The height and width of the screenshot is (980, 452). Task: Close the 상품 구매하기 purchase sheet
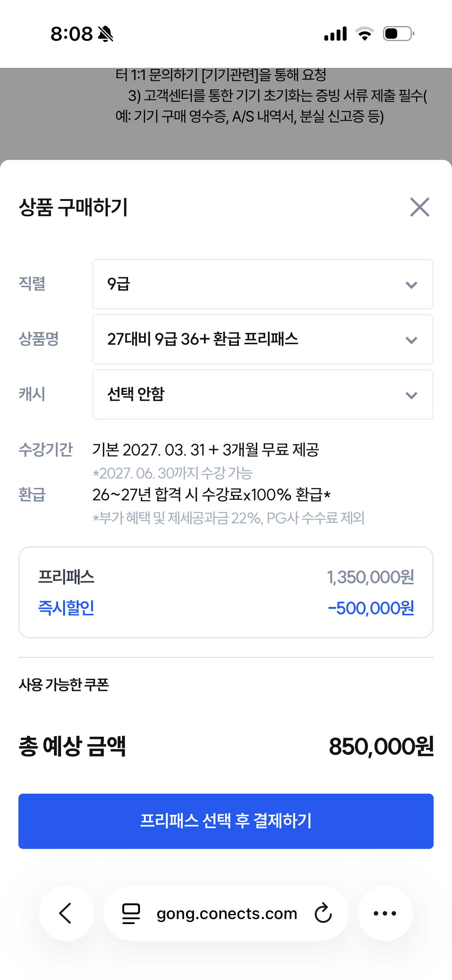[419, 207]
